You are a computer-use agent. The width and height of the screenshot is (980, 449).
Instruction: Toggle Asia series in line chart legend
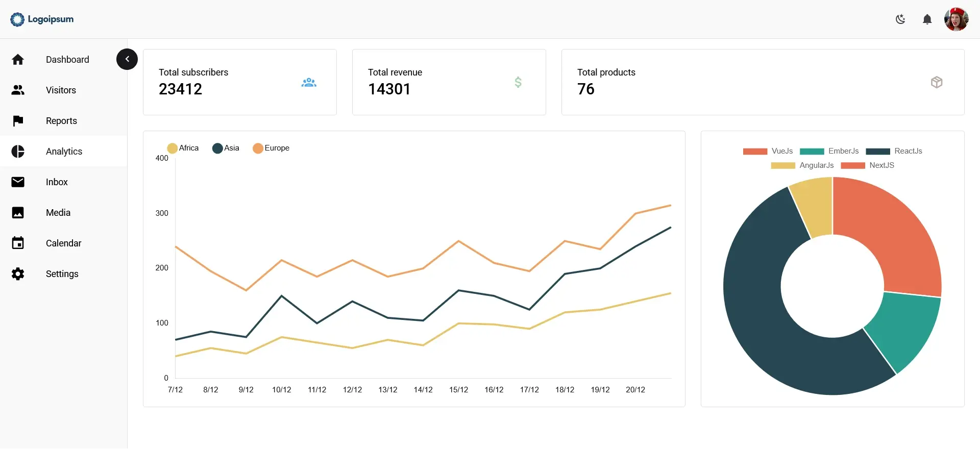point(226,148)
